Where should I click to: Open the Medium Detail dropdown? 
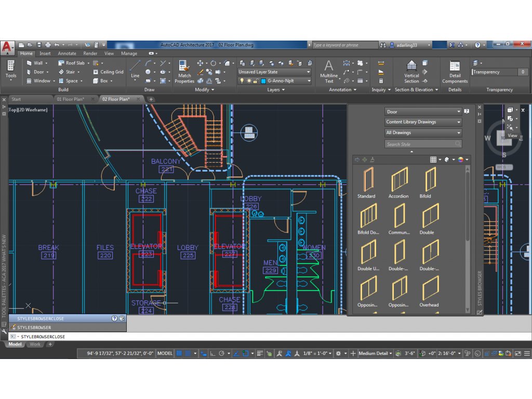(375, 353)
